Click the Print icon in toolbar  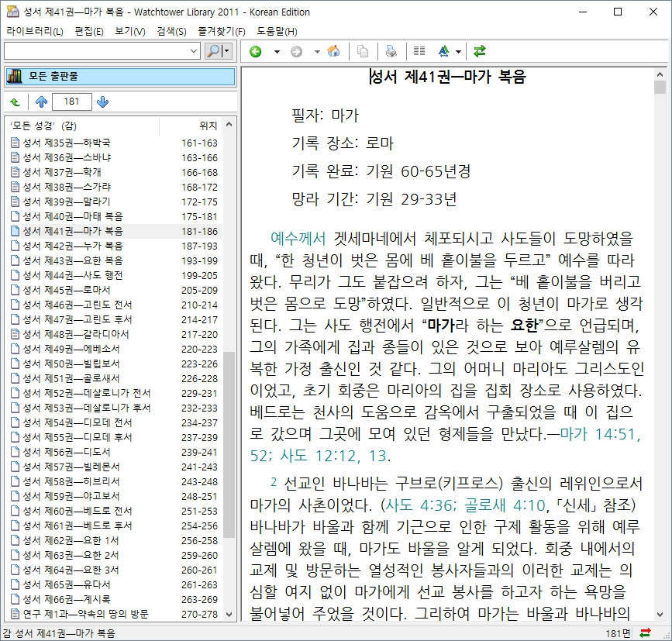coord(391,51)
